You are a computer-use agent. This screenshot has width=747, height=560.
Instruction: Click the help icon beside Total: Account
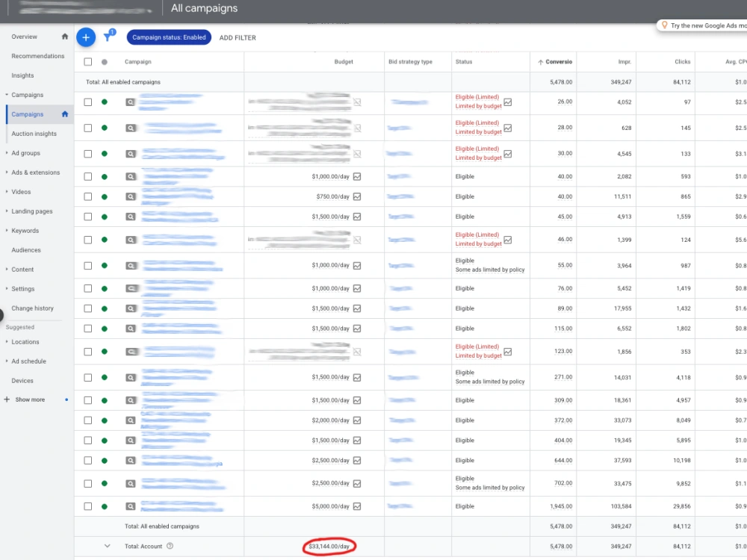(x=170, y=546)
